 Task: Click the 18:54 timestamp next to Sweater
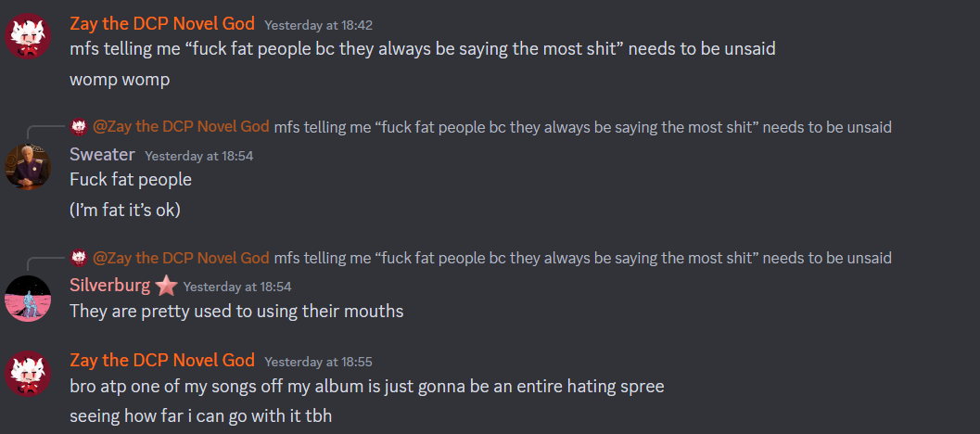pos(198,156)
